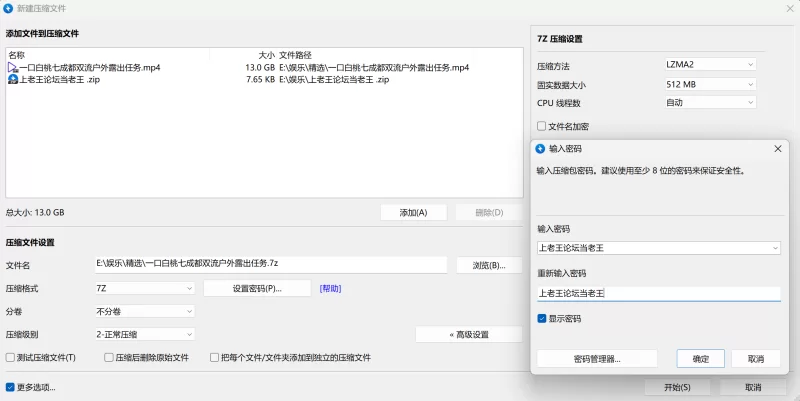Click the mp4 video file icon
This screenshot has width=800, height=401.
pos(13,67)
